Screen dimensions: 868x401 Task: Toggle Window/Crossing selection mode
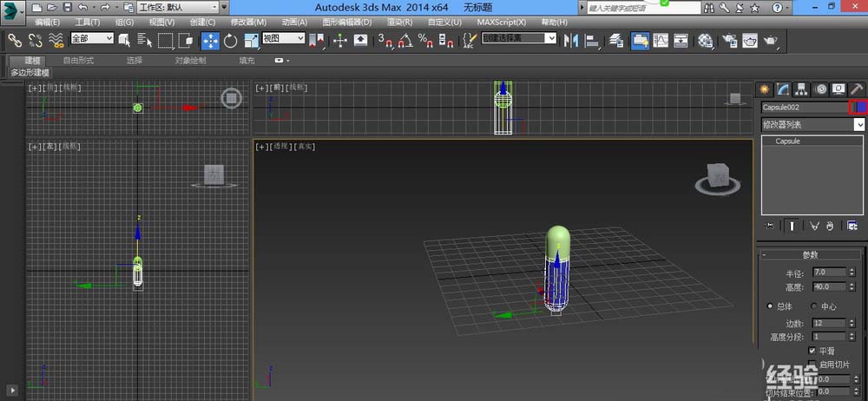pyautogui.click(x=186, y=41)
